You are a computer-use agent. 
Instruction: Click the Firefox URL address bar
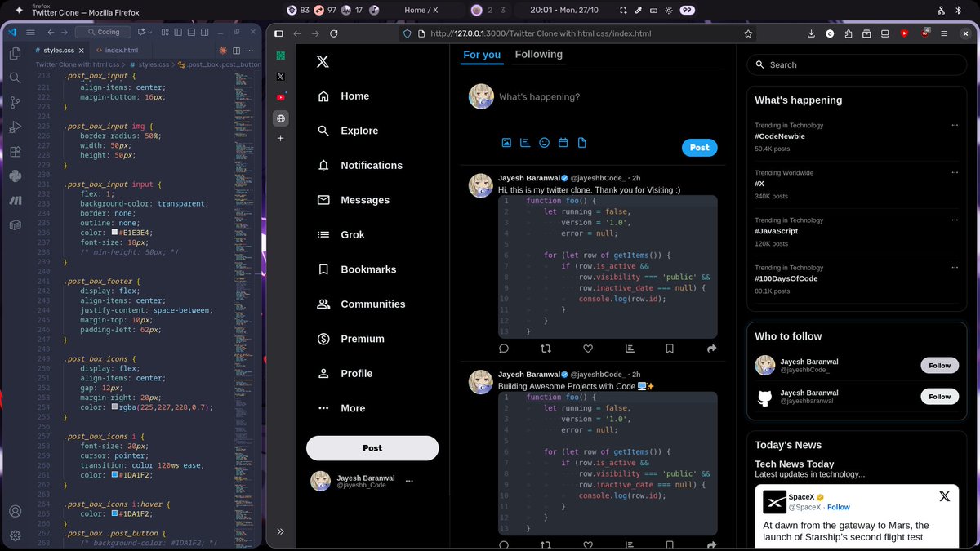tap(577, 33)
